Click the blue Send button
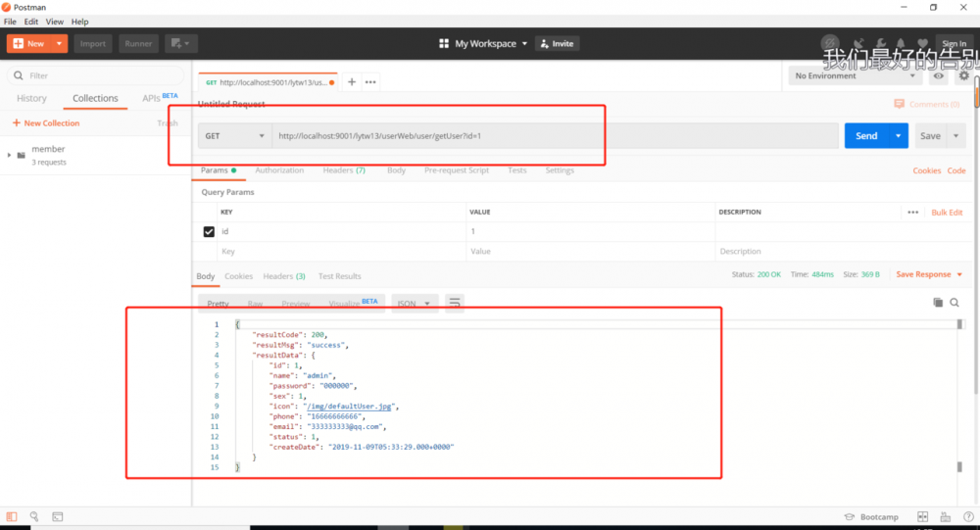Screen dimensions: 980x530 [x=866, y=135]
